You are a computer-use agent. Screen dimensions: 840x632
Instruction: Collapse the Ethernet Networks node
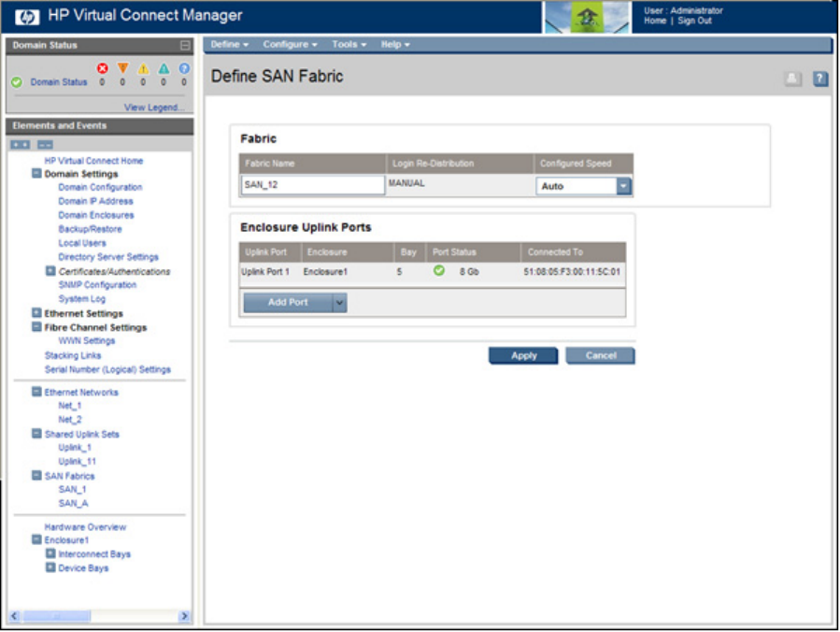[36, 392]
